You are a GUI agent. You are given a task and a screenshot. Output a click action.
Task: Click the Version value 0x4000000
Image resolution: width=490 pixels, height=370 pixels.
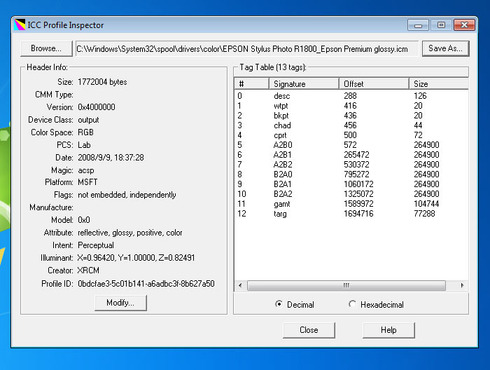click(x=96, y=107)
